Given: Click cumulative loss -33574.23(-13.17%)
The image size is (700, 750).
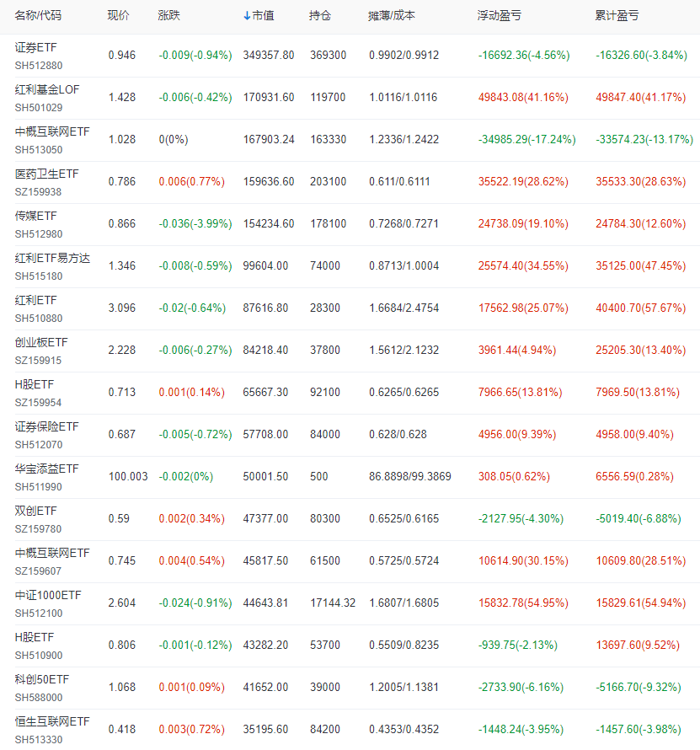Looking at the screenshot, I should click(644, 139).
